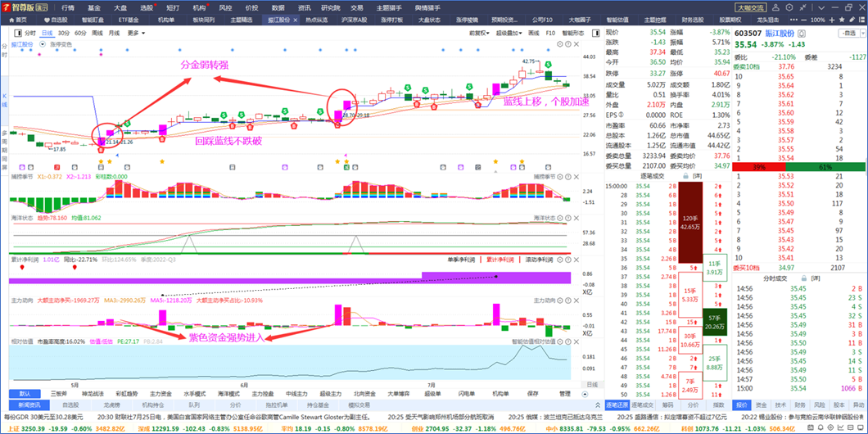Click the red 39% sell ratio bar
868x434 pixels.
pyautogui.click(x=758, y=166)
